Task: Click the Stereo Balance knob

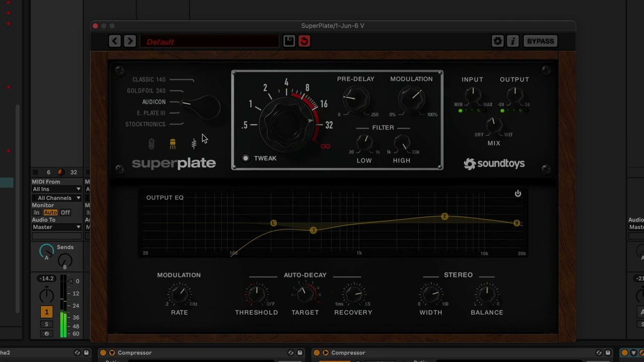Action: tap(487, 295)
